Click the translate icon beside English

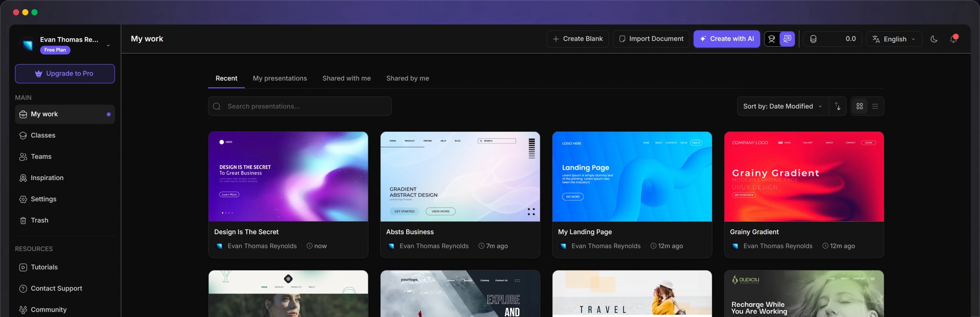pos(876,39)
